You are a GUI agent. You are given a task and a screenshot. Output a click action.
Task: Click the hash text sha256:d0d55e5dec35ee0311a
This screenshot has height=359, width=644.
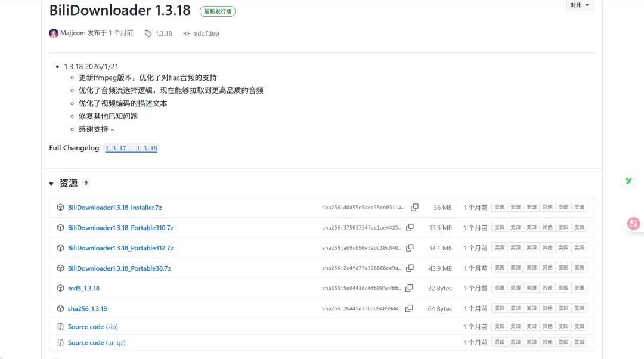[363, 208]
